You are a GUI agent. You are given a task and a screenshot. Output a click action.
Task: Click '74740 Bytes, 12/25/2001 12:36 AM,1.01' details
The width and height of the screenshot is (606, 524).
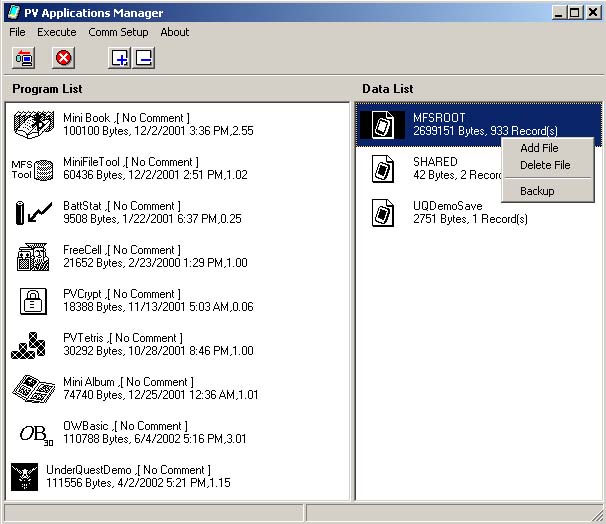coord(161,395)
